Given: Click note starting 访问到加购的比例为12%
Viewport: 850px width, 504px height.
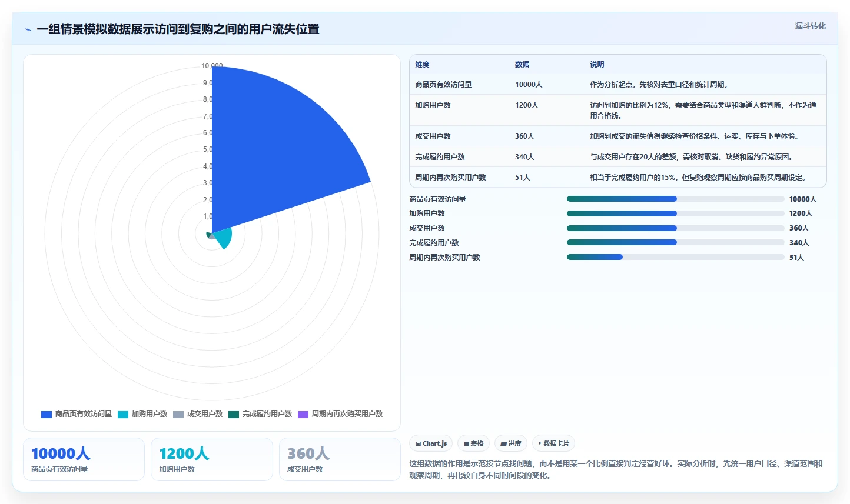Looking at the screenshot, I should coord(703,111).
